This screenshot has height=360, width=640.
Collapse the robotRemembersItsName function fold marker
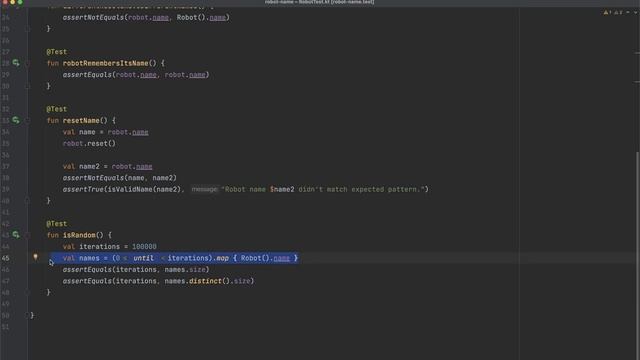(x=27, y=63)
